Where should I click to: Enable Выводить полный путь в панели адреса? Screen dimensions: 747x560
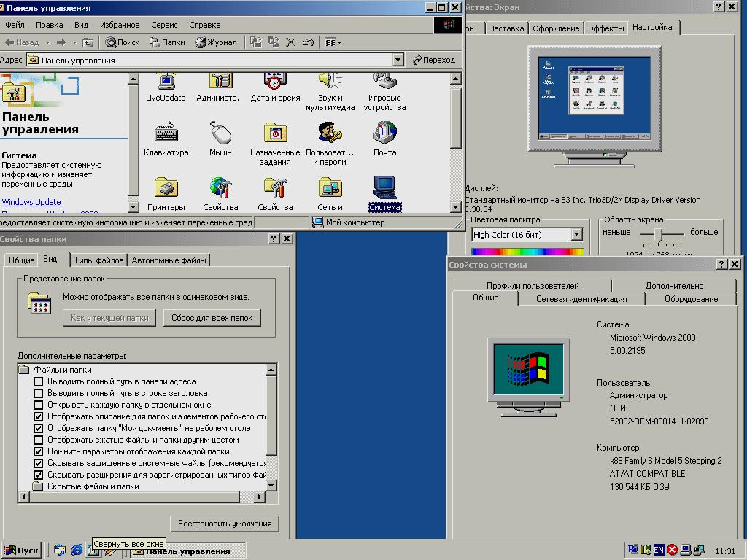click(38, 381)
